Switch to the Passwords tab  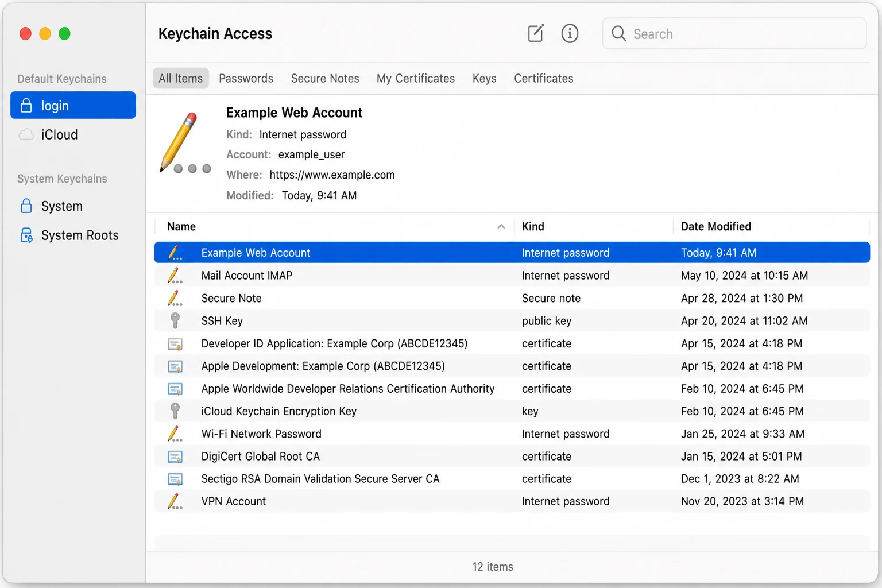coord(246,78)
